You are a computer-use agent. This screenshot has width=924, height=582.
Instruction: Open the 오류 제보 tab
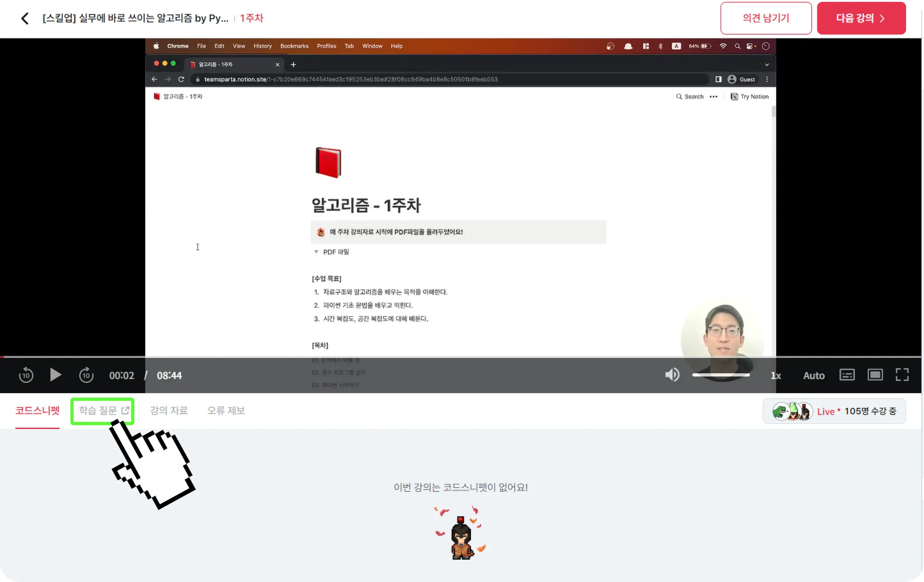(226, 410)
